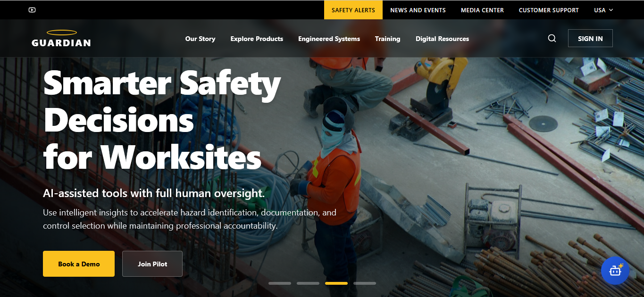Select Our Story in navigation
The width and height of the screenshot is (644, 297).
tap(200, 39)
